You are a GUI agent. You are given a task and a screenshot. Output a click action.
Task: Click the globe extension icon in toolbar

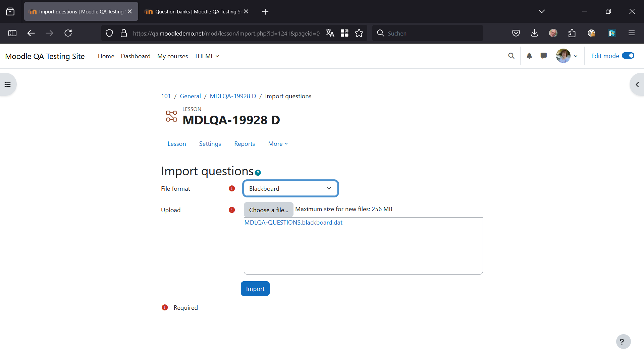pyautogui.click(x=591, y=33)
